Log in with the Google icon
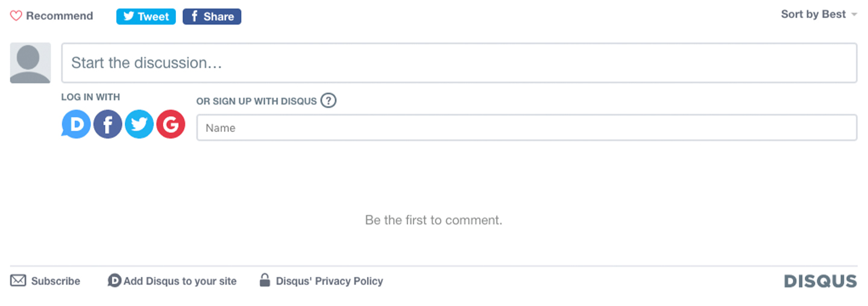 pyautogui.click(x=171, y=125)
